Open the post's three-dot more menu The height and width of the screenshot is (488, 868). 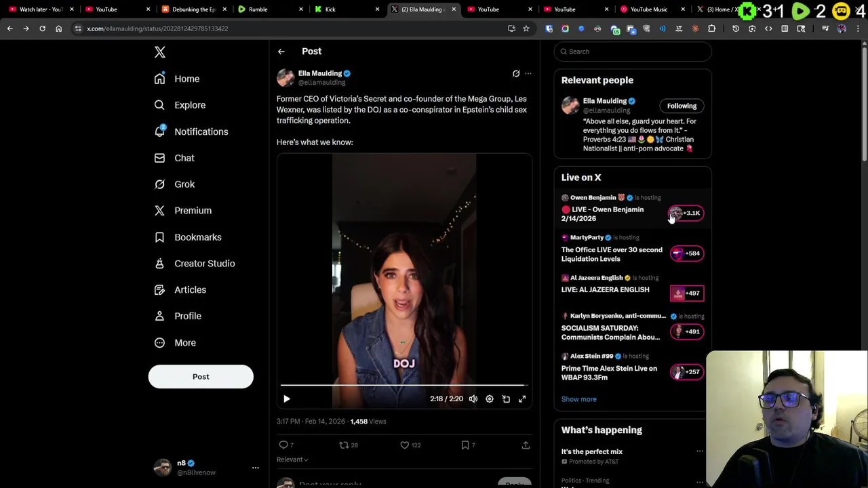[528, 73]
